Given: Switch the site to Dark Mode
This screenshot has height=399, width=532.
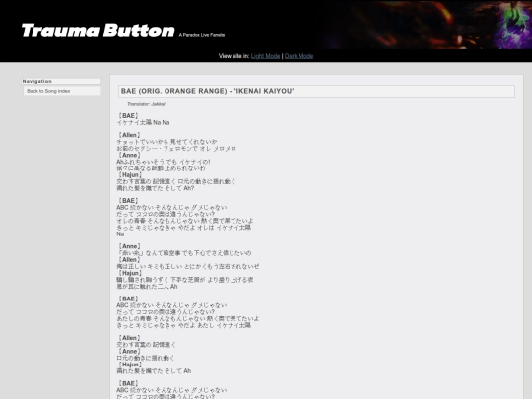Looking at the screenshot, I should 299,56.
